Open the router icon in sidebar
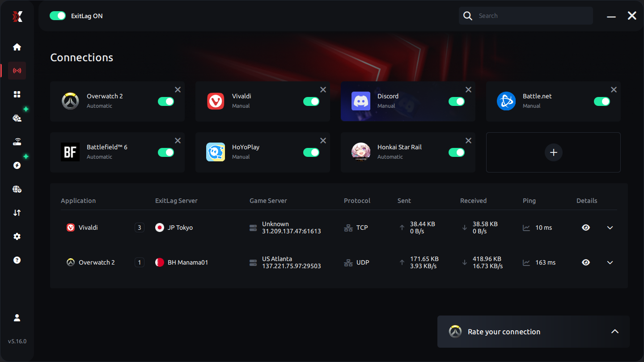 (17, 142)
